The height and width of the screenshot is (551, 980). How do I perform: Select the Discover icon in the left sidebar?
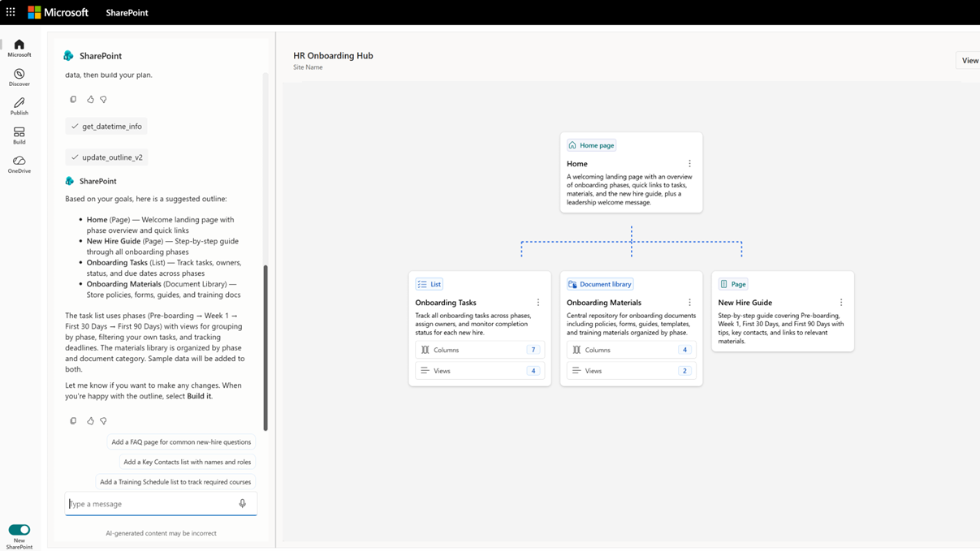(x=19, y=75)
